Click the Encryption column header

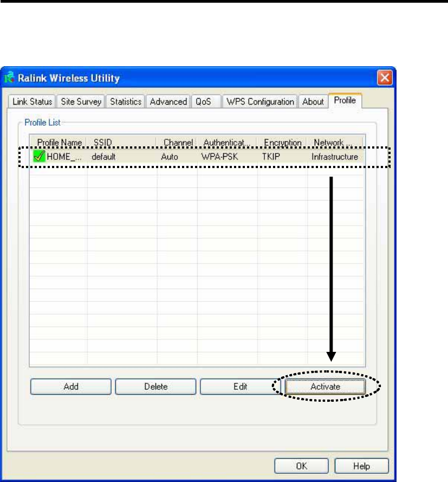point(282,143)
